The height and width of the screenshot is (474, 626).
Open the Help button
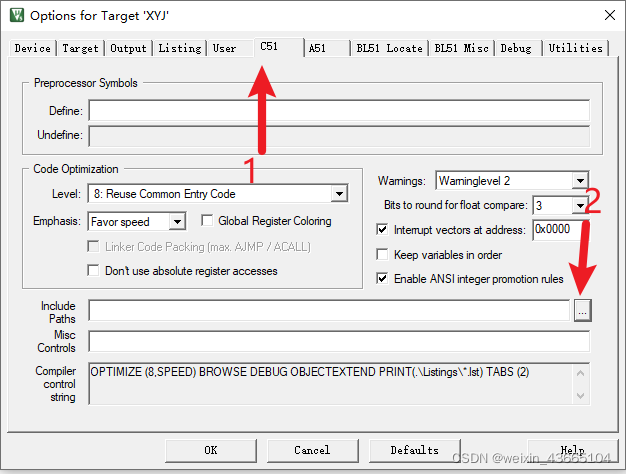(573, 450)
